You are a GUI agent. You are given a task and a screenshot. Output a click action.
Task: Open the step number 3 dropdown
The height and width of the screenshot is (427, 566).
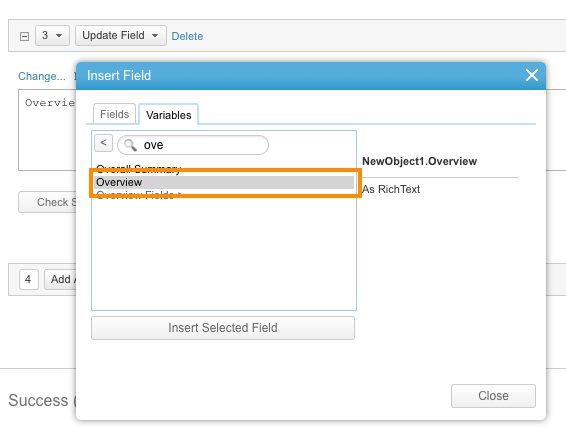tap(52, 35)
